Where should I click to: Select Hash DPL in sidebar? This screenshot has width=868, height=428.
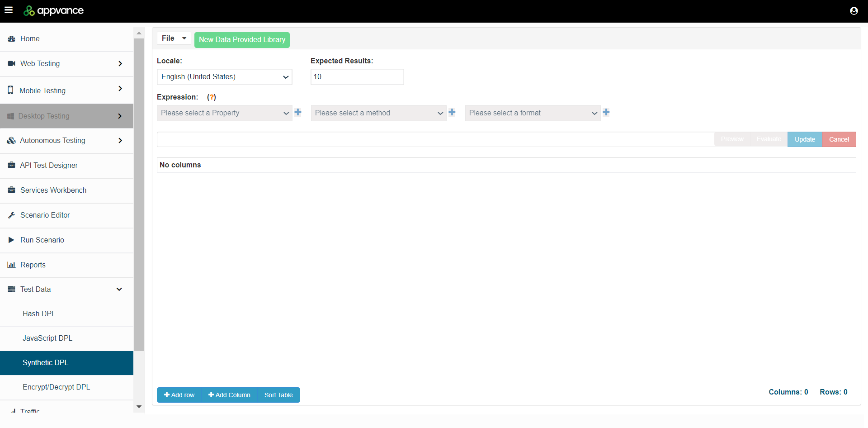click(39, 314)
